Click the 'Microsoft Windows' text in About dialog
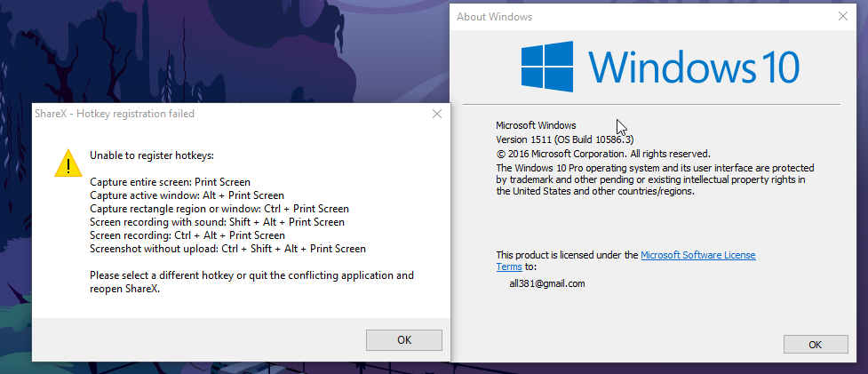The width and height of the screenshot is (868, 374). (x=536, y=125)
